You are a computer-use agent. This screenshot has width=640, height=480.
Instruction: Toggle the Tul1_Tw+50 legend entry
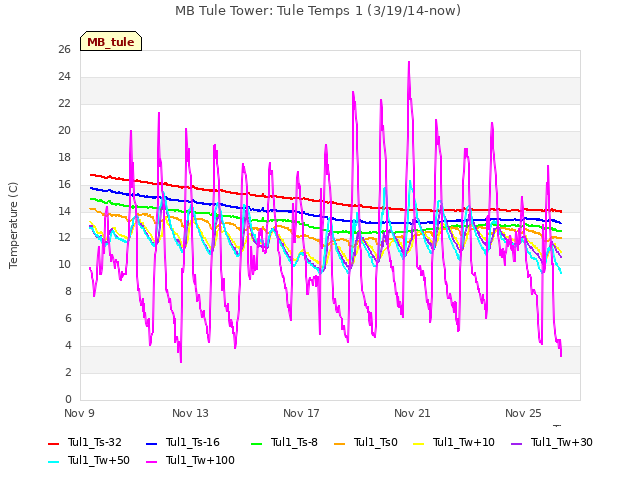89,460
